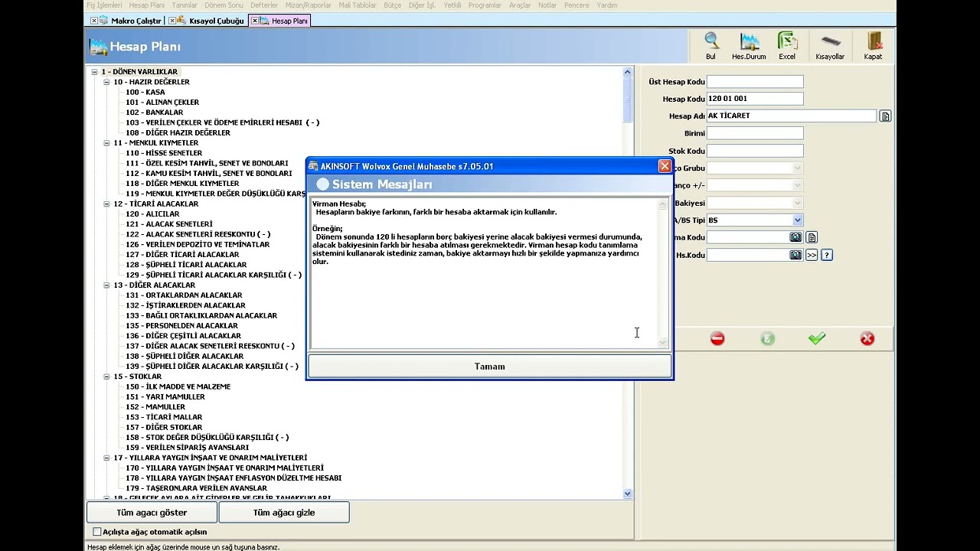The image size is (980, 551).
Task: Collapse the '11 - MENKUL KIYMETLER' node
Action: [106, 143]
